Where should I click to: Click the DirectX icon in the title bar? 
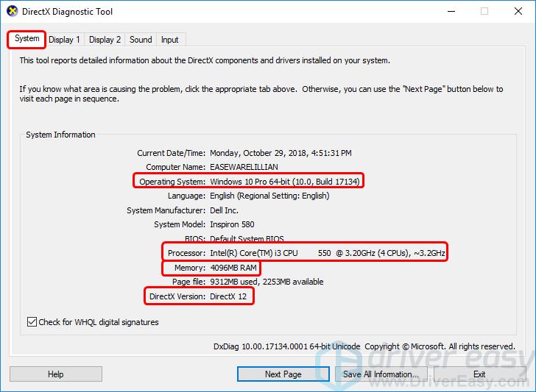pos(13,11)
